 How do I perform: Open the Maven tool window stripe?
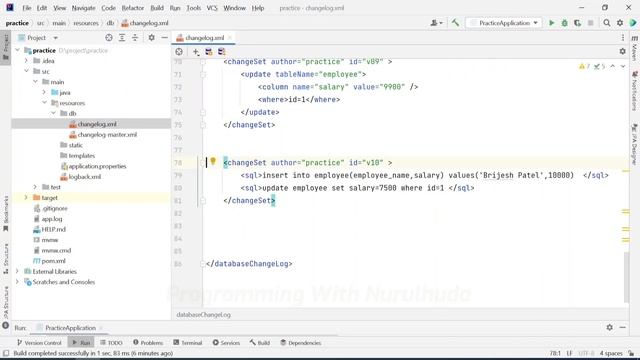(x=635, y=48)
